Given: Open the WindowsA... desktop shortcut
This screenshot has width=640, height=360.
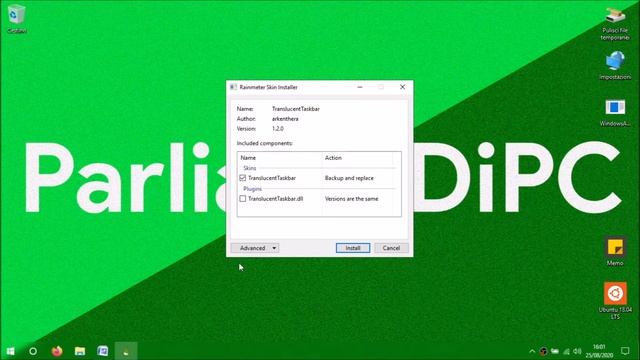Looking at the screenshot, I should click(x=615, y=113).
